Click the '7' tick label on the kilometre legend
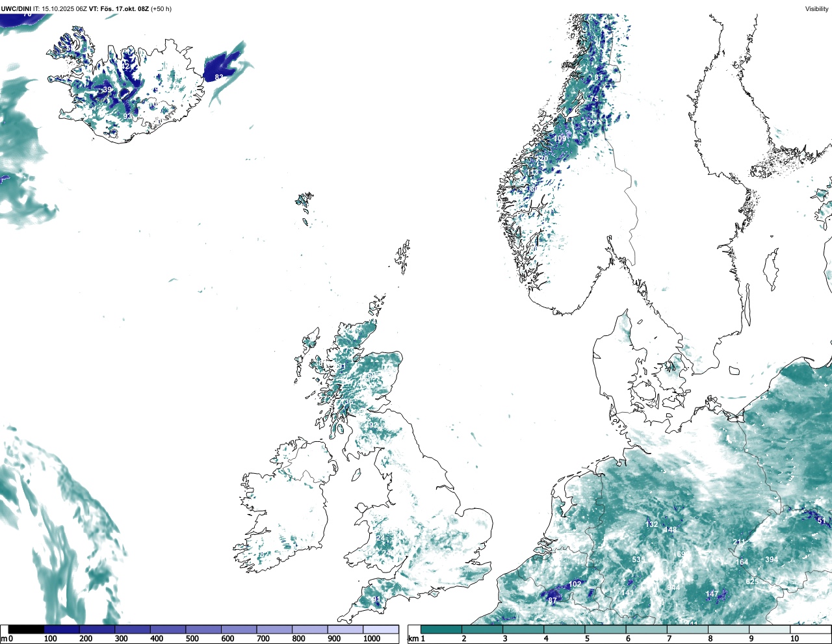This screenshot has width=832, height=644. (669, 639)
